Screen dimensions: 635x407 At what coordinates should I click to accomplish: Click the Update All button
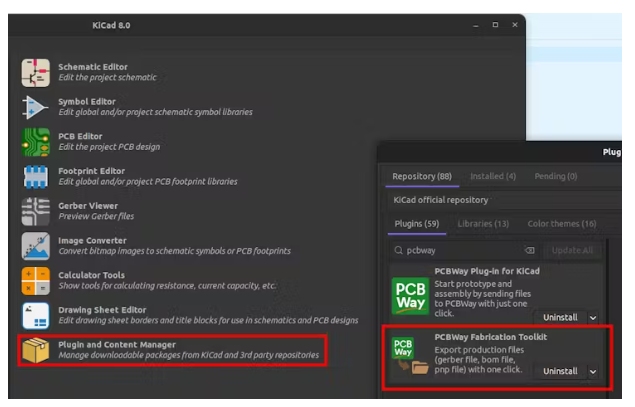(572, 251)
